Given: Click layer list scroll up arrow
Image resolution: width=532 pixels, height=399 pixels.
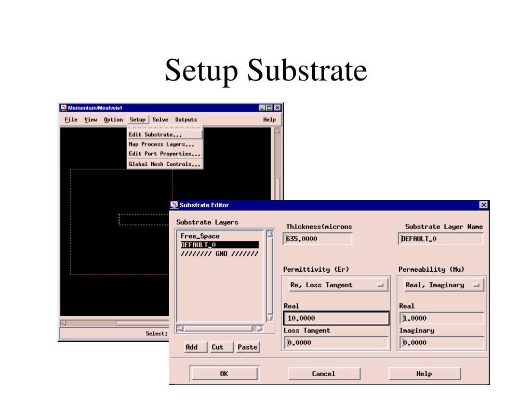Looking at the screenshot, I should (270, 234).
